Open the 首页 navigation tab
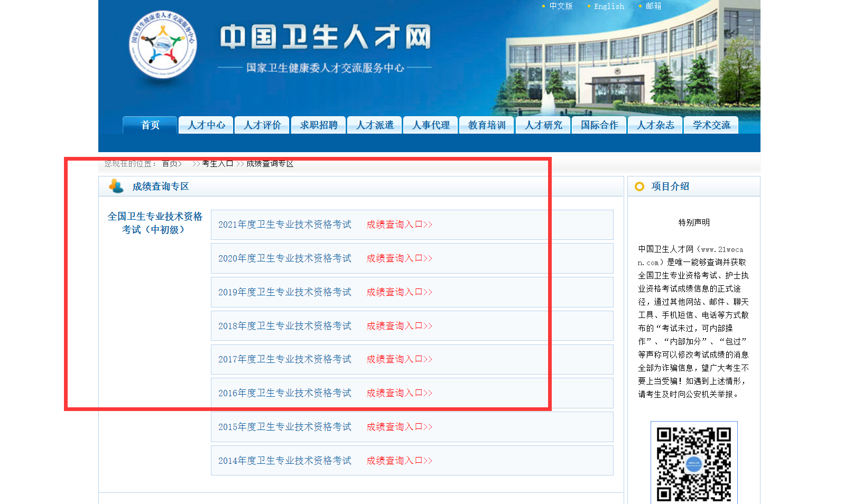 point(150,125)
